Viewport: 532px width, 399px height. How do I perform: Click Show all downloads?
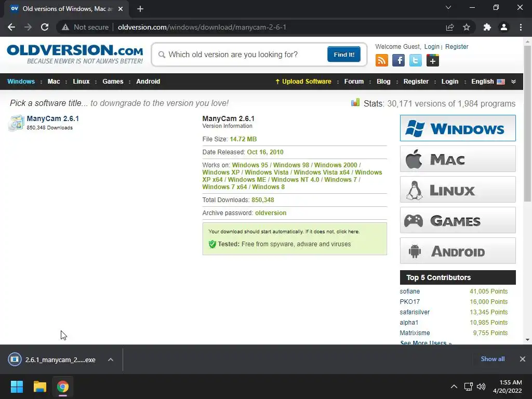click(493, 359)
